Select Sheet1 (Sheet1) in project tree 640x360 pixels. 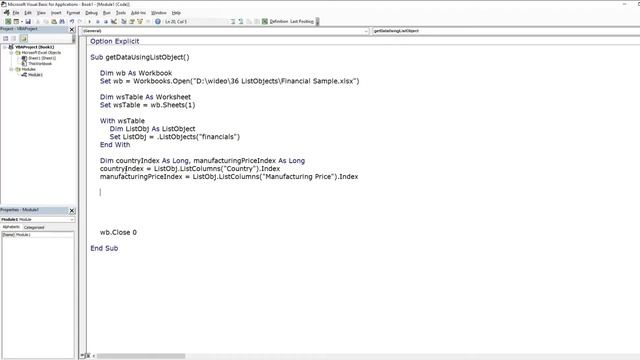pos(42,58)
